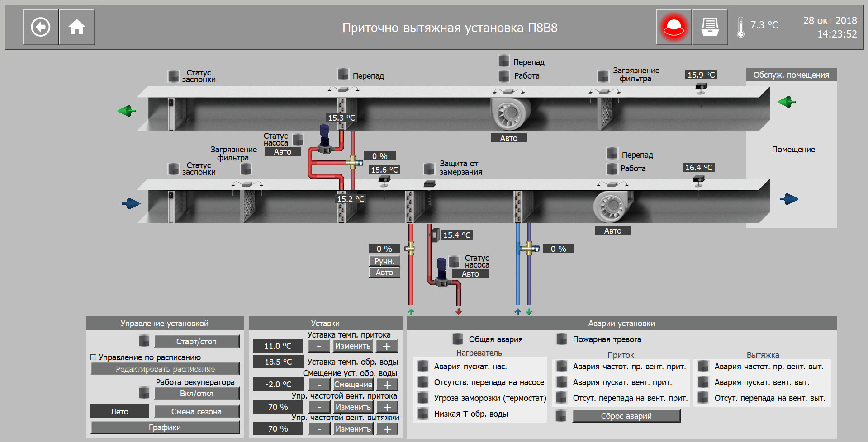Switch heater valve to Ручн. mode
This screenshot has height=442, width=868.
pyautogui.click(x=384, y=261)
